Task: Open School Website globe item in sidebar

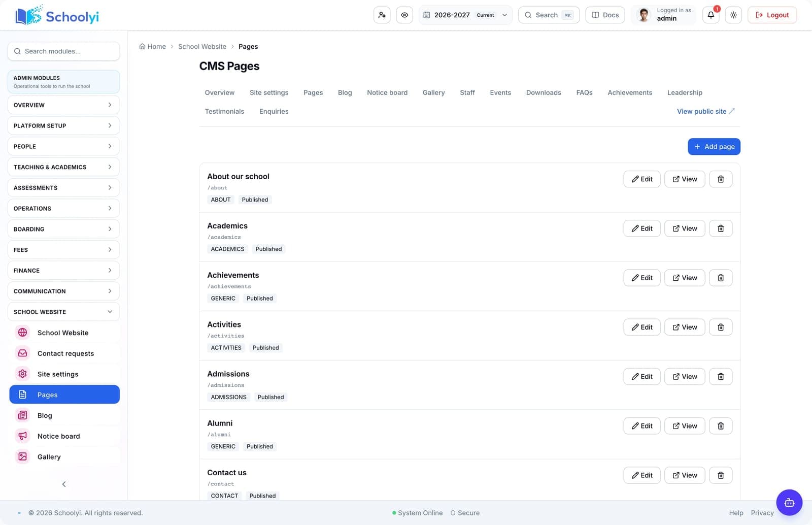Action: (64, 333)
